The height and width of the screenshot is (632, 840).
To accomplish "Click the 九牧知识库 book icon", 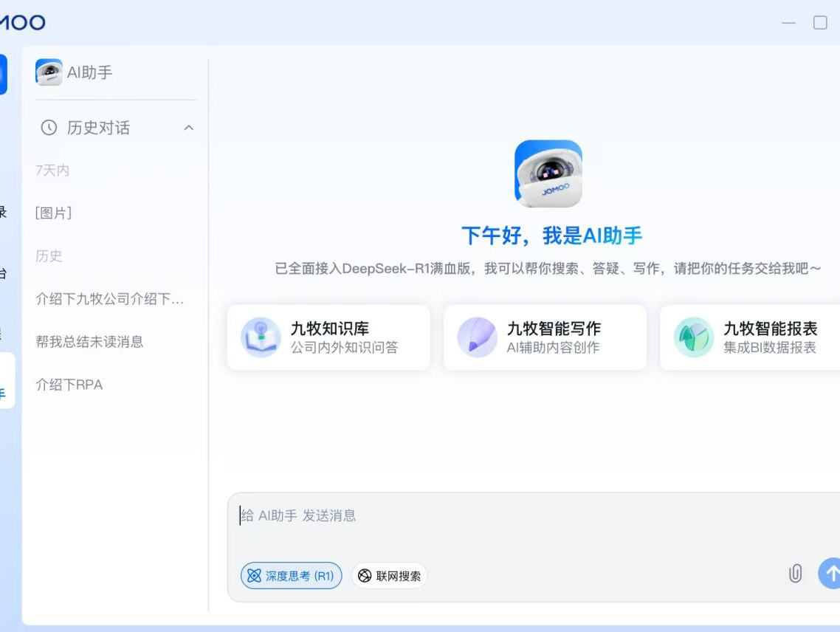I will (261, 337).
